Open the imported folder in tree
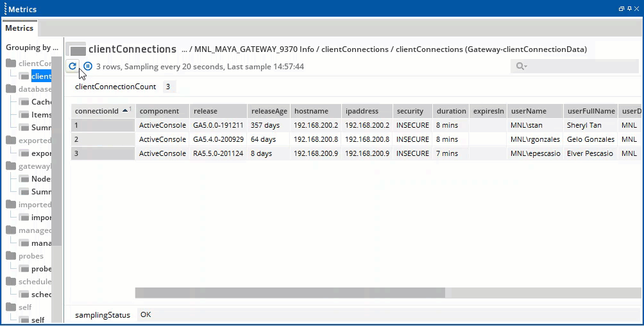The width and height of the screenshot is (644, 326). point(29,204)
